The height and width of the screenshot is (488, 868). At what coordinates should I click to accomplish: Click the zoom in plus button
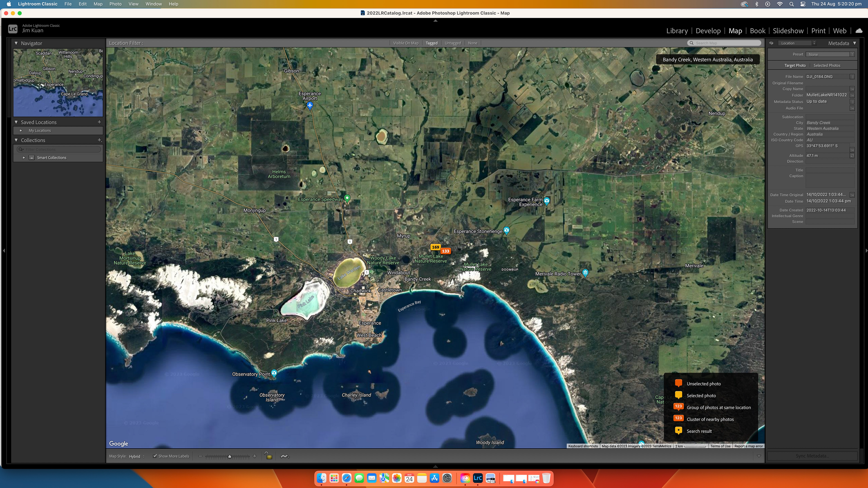(255, 456)
